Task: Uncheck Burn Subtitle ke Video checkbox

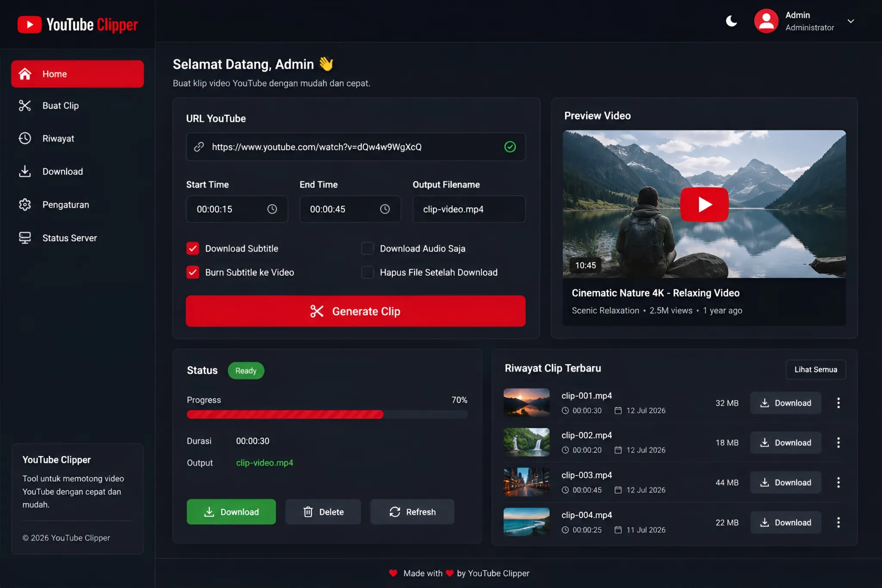Action: coord(193,272)
